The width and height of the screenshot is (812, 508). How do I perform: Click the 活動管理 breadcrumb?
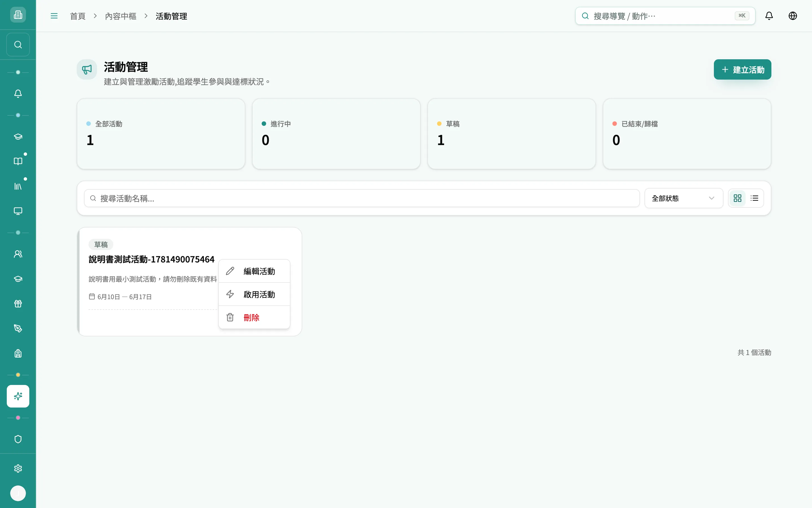(x=171, y=16)
